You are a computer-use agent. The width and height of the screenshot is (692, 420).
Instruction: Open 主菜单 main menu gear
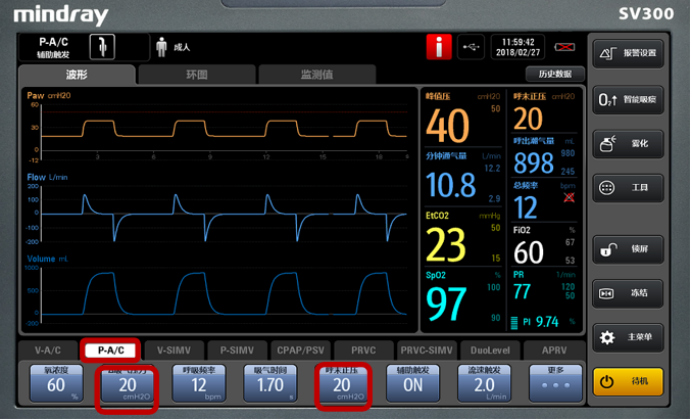(x=628, y=338)
